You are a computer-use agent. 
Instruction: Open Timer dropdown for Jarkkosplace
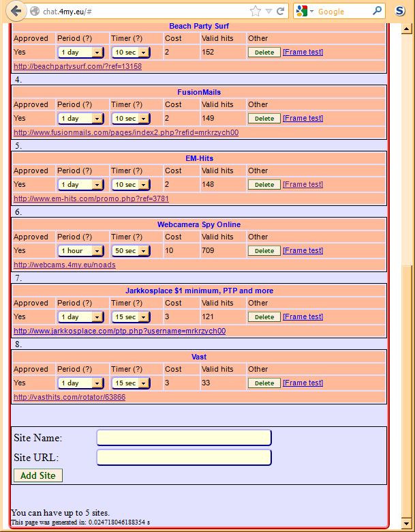coord(131,317)
